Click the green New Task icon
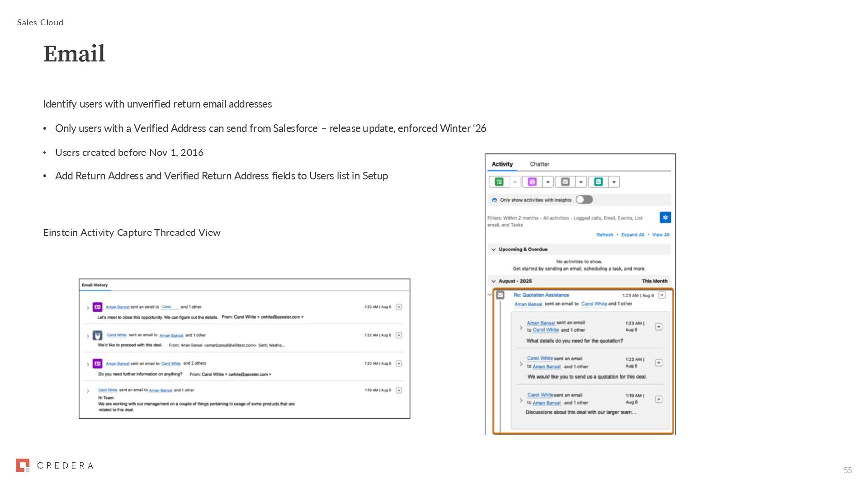 pos(499,182)
